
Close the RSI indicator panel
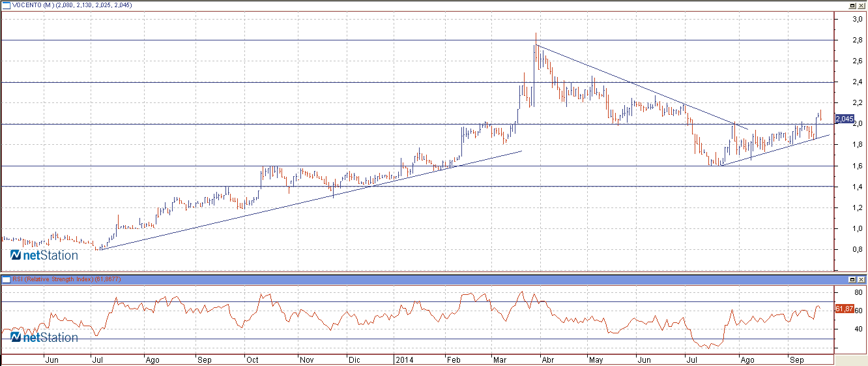861,279
